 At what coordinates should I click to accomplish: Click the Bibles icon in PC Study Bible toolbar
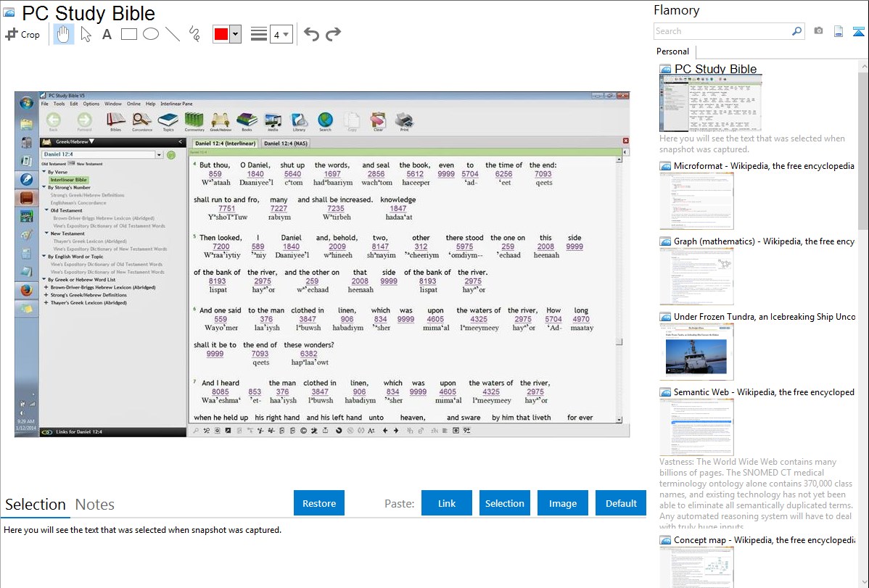click(x=116, y=121)
